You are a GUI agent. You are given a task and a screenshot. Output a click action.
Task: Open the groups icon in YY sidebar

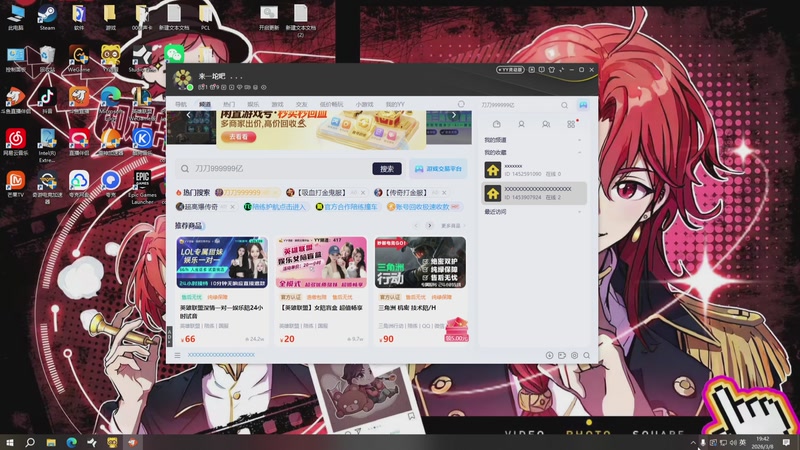546,124
